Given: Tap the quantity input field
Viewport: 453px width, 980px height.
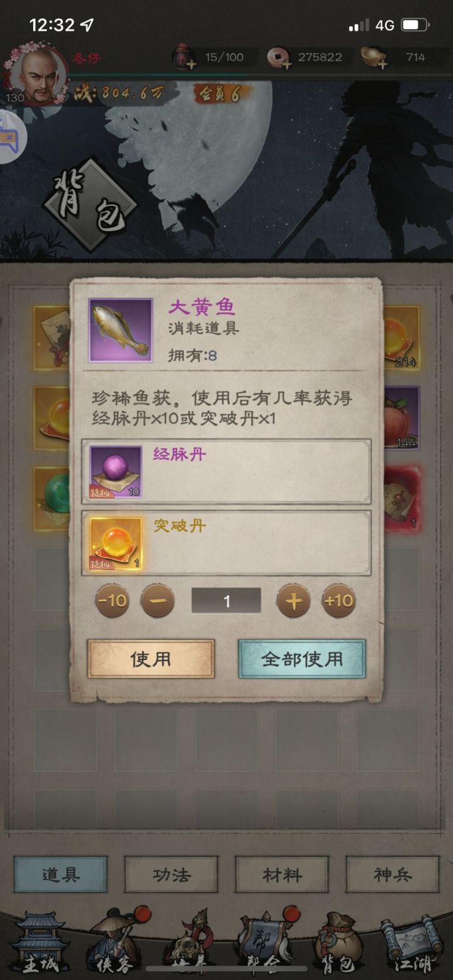Looking at the screenshot, I should pyautogui.click(x=226, y=601).
